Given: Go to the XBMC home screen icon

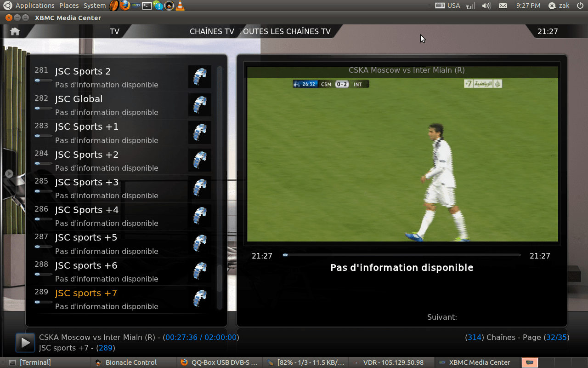Looking at the screenshot, I should pos(15,31).
